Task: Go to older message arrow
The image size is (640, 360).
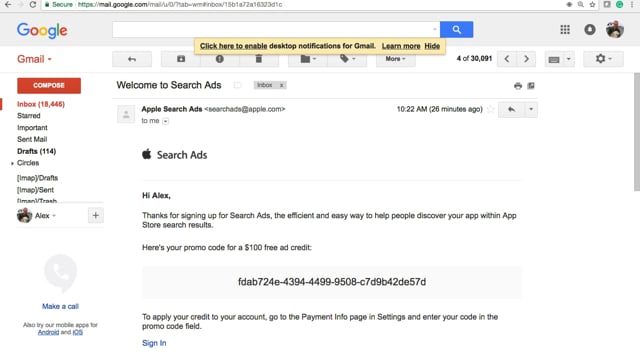Action: (526, 59)
